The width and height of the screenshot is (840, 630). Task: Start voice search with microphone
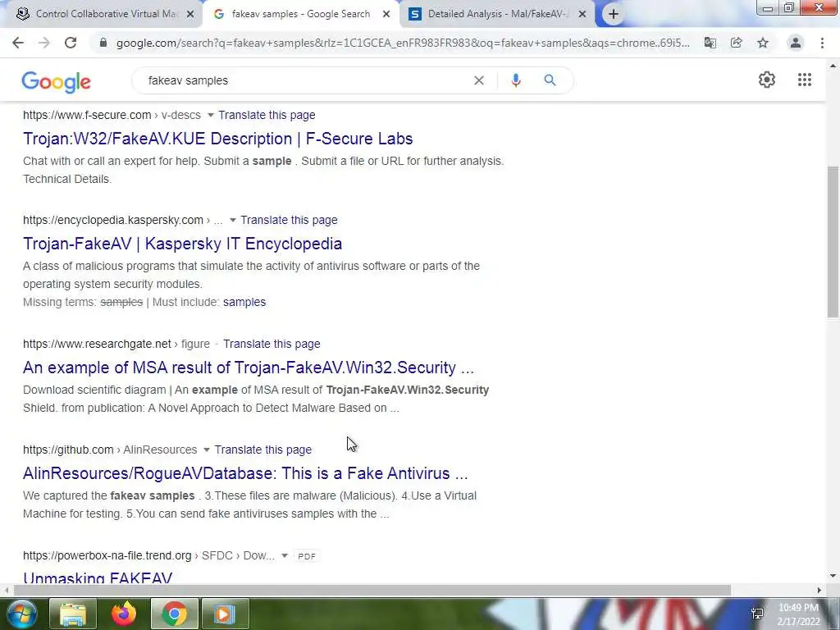pos(516,80)
